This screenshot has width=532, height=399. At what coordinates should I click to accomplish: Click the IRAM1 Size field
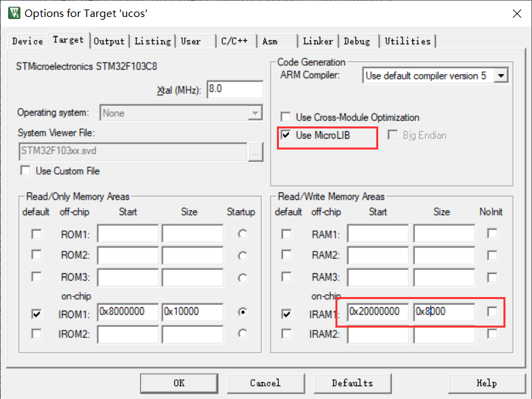[x=444, y=312]
